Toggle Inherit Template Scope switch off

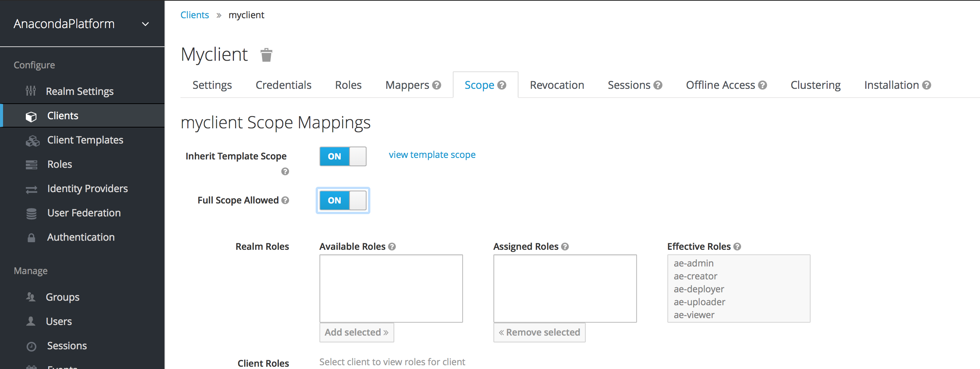point(343,156)
